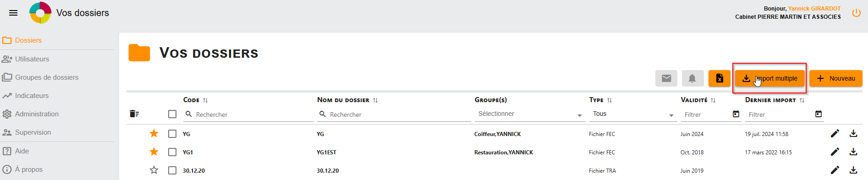Tick the checkbox for dossier YG
This screenshot has width=868, height=180.
172,134
